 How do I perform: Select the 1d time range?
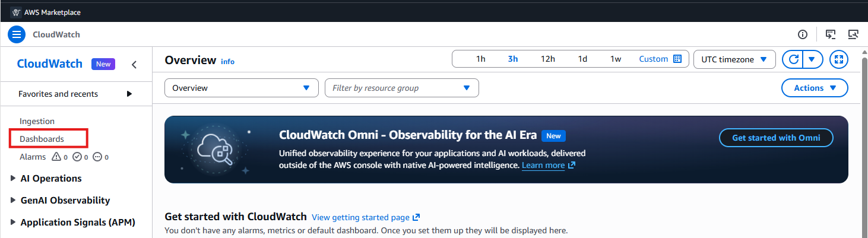pyautogui.click(x=582, y=59)
